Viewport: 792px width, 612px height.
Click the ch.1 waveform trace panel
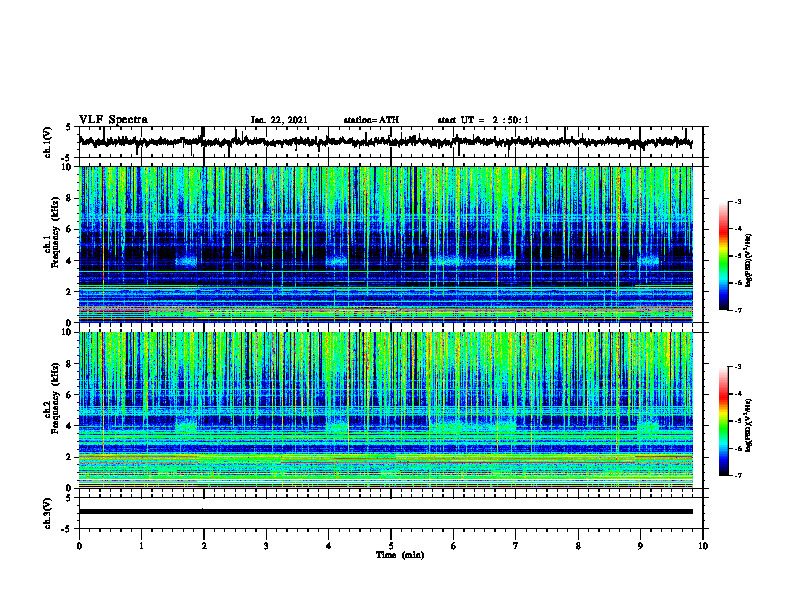(x=391, y=142)
